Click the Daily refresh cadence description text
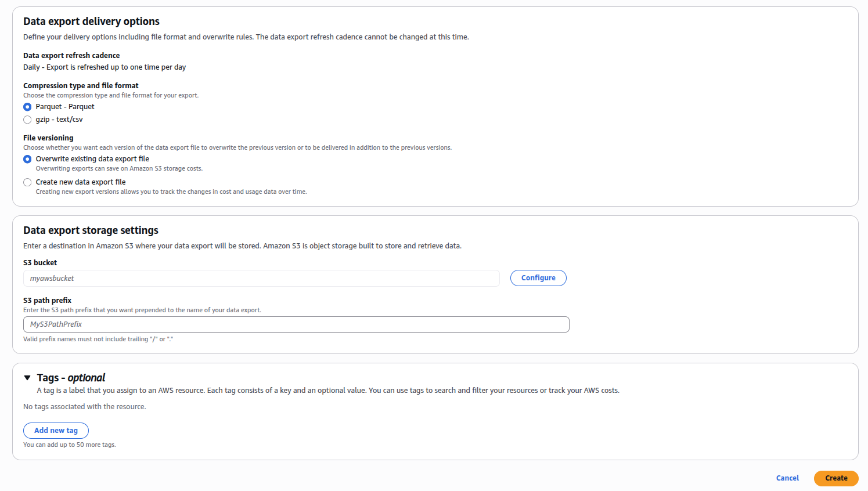Image resolution: width=868 pixels, height=491 pixels. (x=105, y=67)
